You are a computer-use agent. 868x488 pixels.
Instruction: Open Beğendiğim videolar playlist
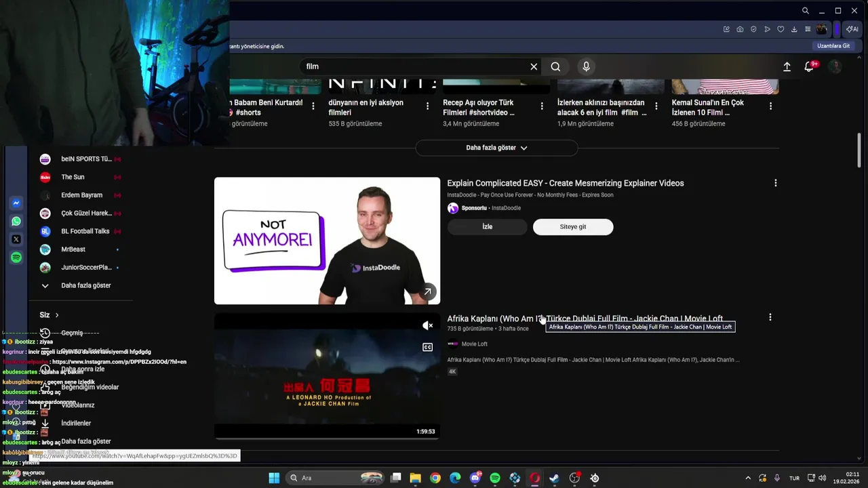point(80,387)
